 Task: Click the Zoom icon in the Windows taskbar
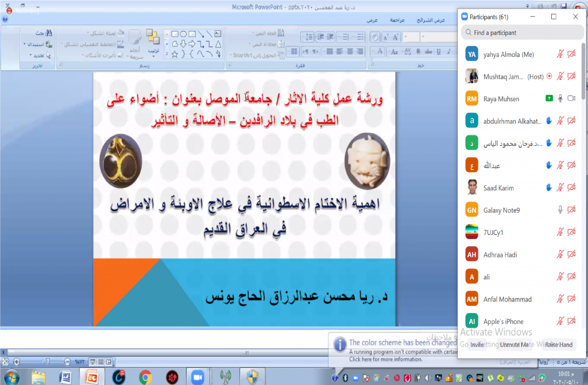(x=198, y=376)
